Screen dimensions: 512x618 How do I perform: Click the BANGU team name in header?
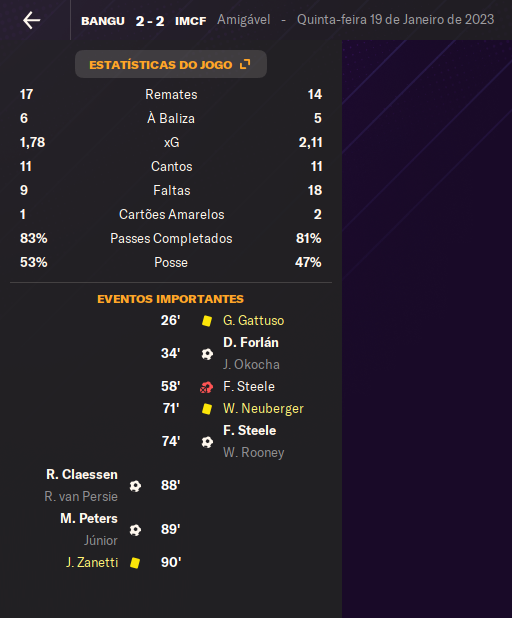[103, 21]
